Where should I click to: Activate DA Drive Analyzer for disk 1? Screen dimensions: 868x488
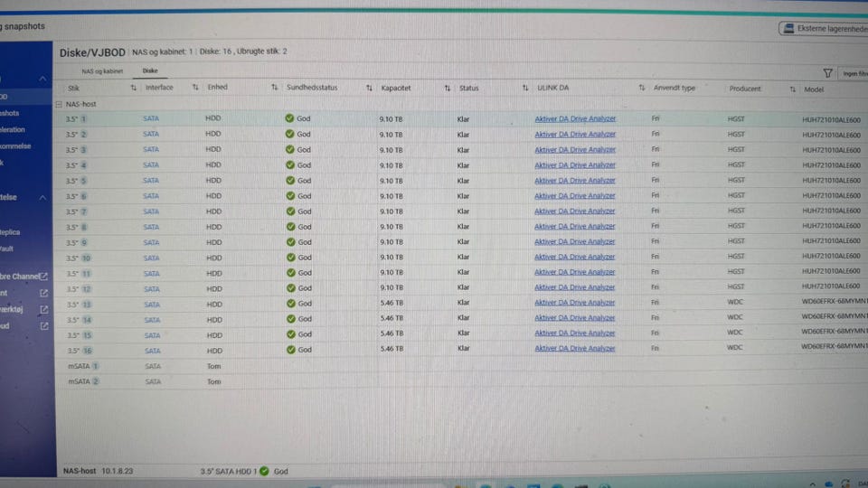tap(575, 118)
